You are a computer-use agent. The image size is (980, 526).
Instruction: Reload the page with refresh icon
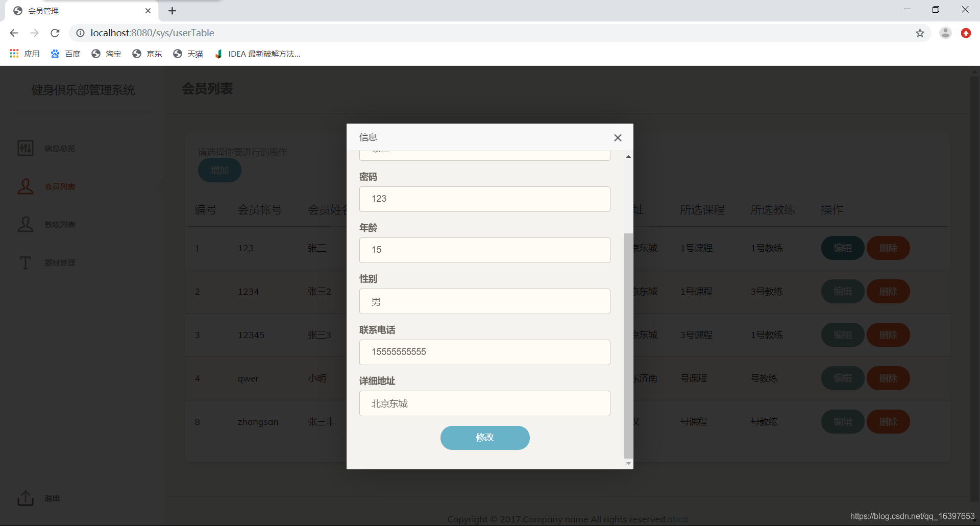pos(55,33)
